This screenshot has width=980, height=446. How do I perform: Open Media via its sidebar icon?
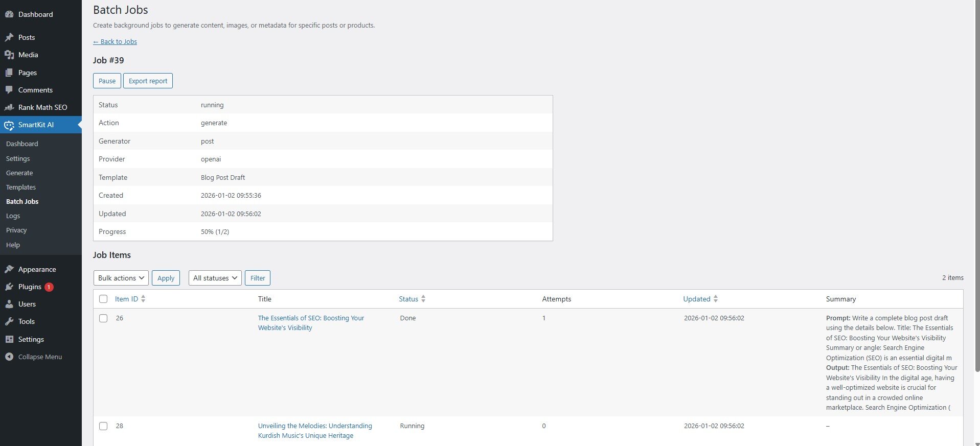click(x=9, y=55)
